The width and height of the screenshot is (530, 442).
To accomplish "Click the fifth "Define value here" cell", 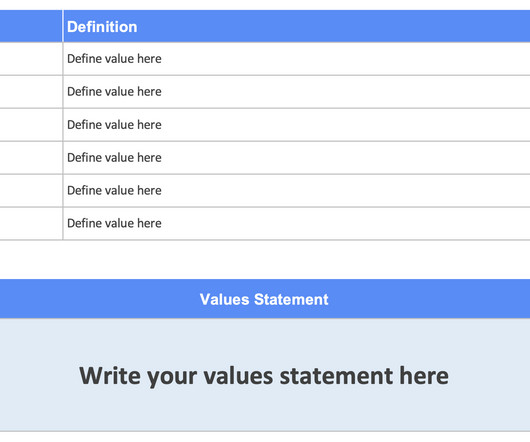I will [x=296, y=190].
